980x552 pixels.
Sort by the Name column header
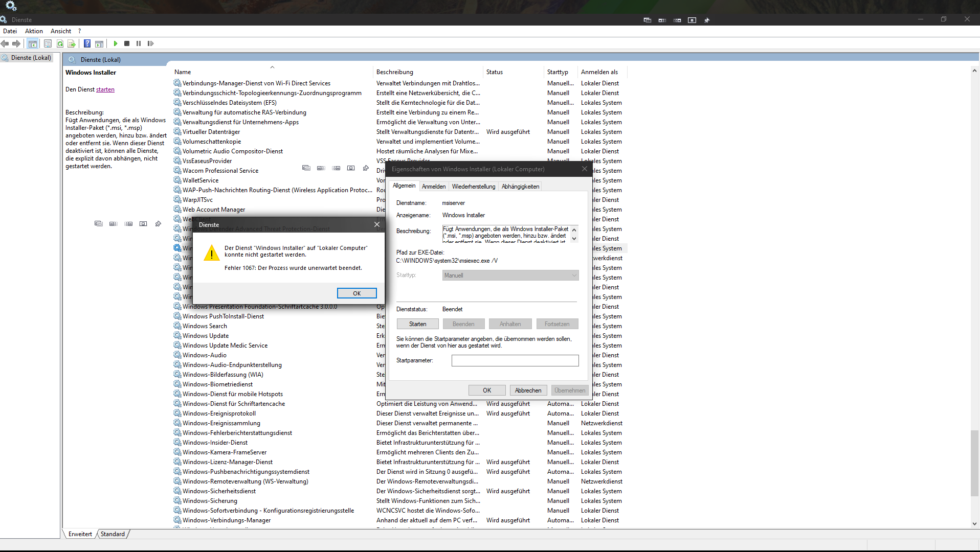(272, 72)
